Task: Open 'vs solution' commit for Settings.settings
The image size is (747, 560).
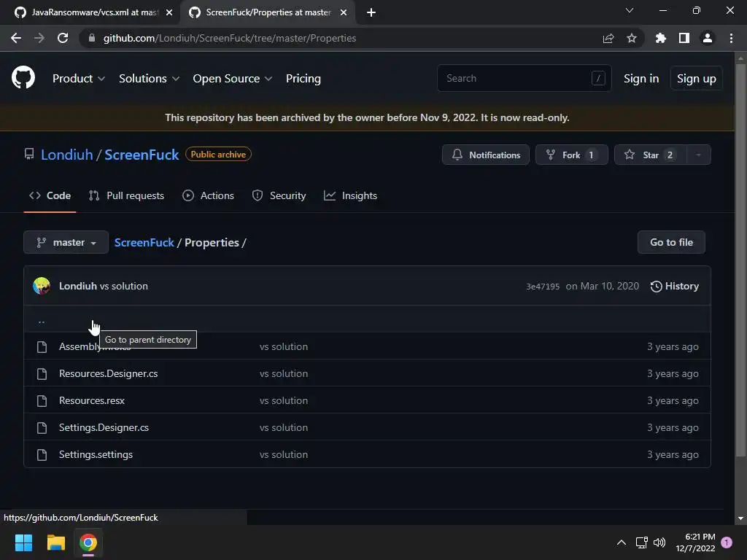Action: pyautogui.click(x=284, y=454)
